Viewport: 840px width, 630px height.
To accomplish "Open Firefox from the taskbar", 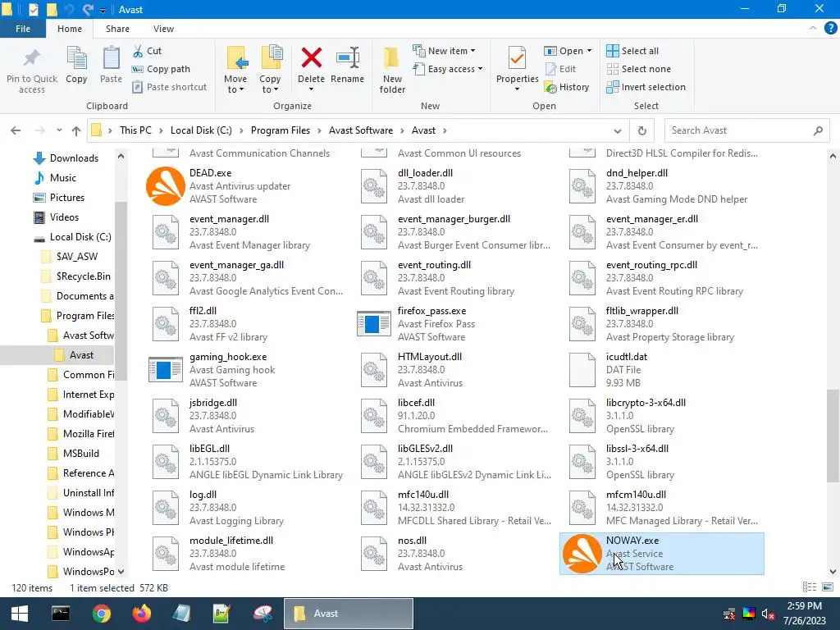I will click(141, 614).
